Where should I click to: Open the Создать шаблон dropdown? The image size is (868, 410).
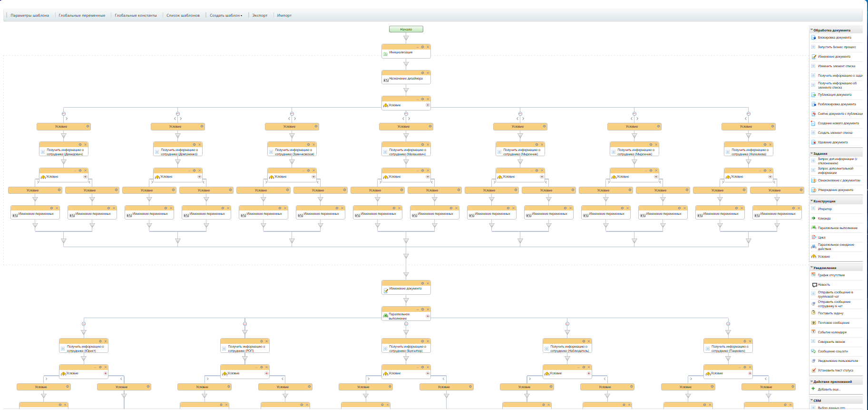point(226,15)
